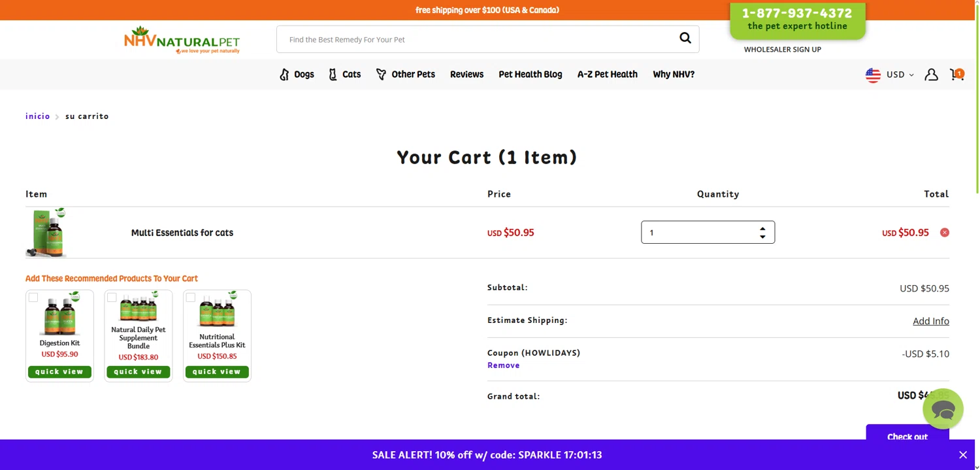This screenshot has height=470, width=980.
Task: Click the free shipping announcement bar
Action: 487,10
